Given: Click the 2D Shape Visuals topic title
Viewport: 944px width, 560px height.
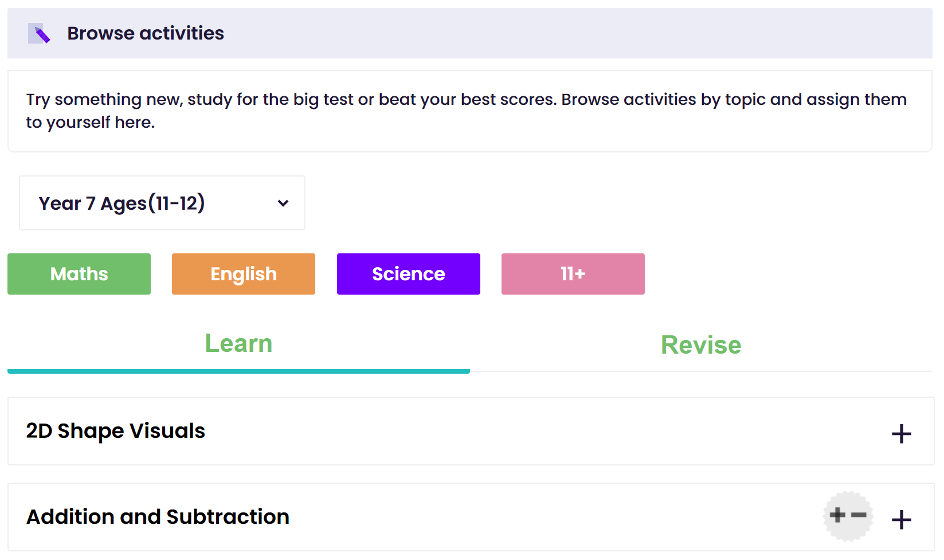Looking at the screenshot, I should [116, 431].
